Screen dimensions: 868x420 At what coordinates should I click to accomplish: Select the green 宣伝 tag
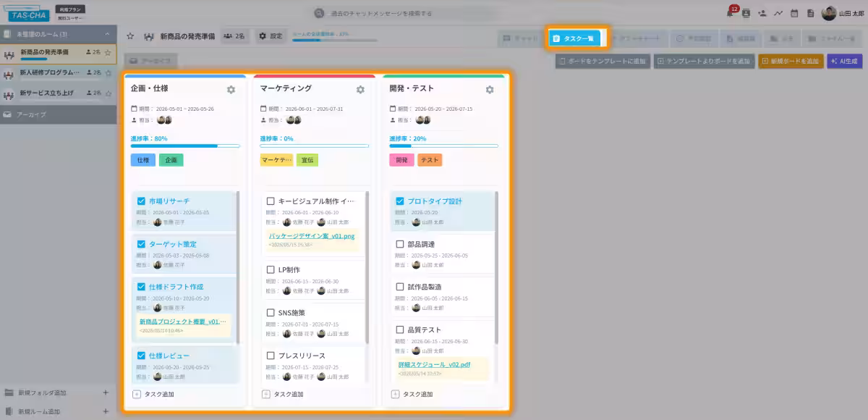tap(307, 160)
